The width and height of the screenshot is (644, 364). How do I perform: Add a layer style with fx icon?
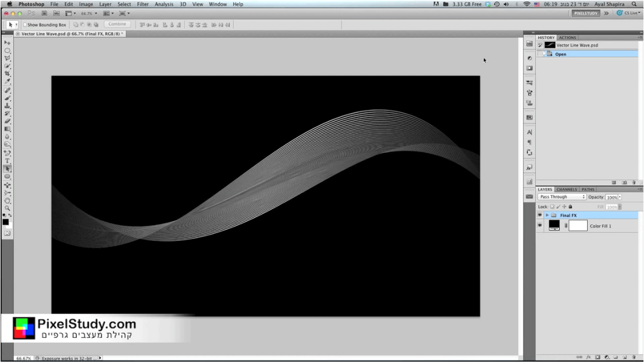(588, 357)
